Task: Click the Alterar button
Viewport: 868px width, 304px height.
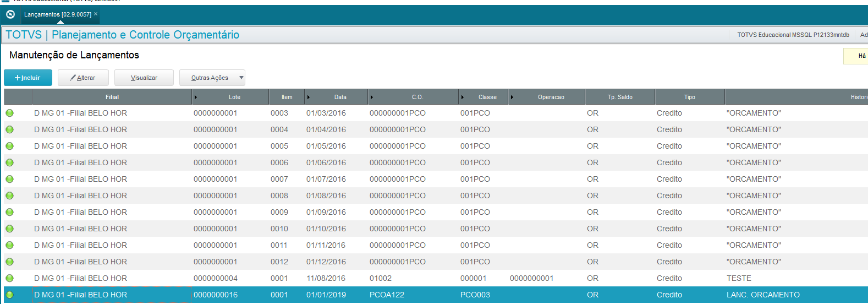Action: [83, 78]
